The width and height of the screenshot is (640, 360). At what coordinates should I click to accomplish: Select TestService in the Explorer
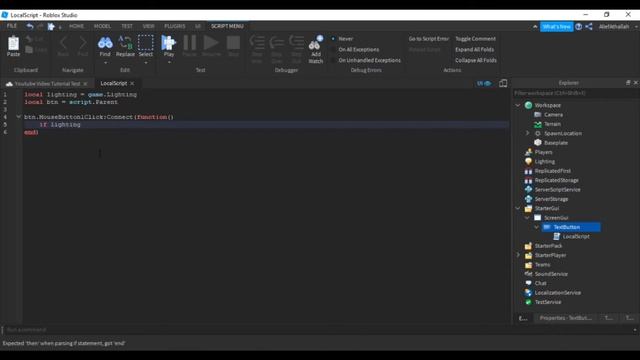548,302
